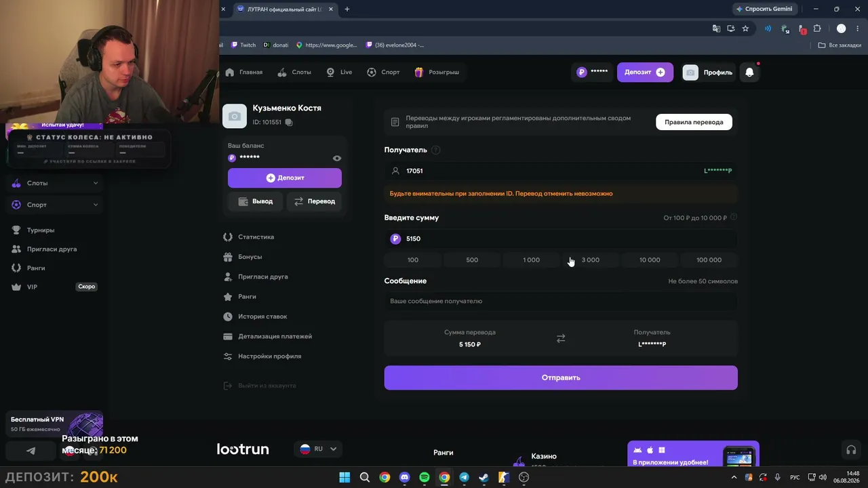Click the Telegram icon in the left sidebar
Viewport: 868px width, 488px height.
[31, 451]
